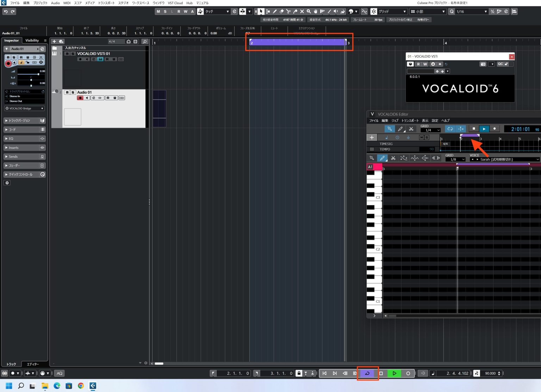This screenshot has height=392, width=541.
Task: Click the Chrome icon on the Windows taskbar
Action: [x=81, y=386]
